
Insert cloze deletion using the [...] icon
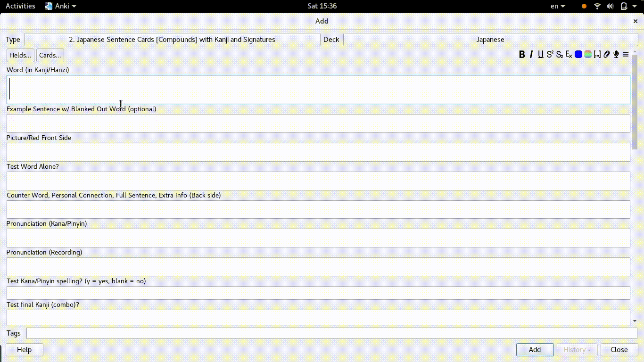pos(597,55)
